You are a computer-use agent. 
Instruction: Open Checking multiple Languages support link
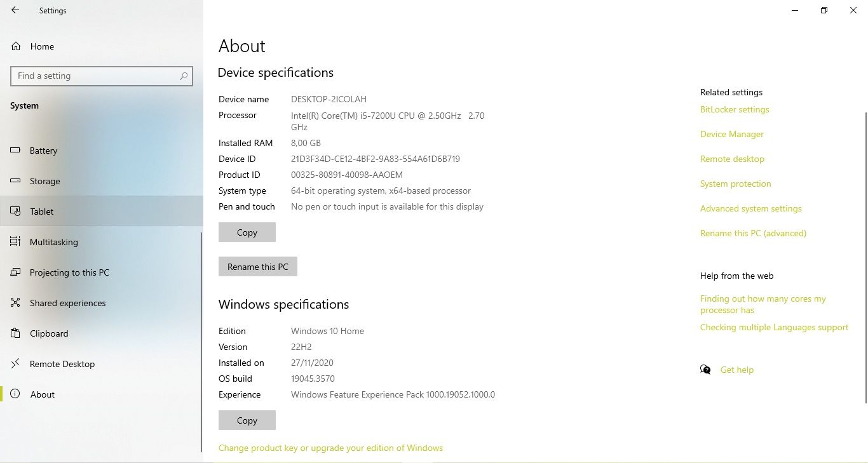coord(774,327)
